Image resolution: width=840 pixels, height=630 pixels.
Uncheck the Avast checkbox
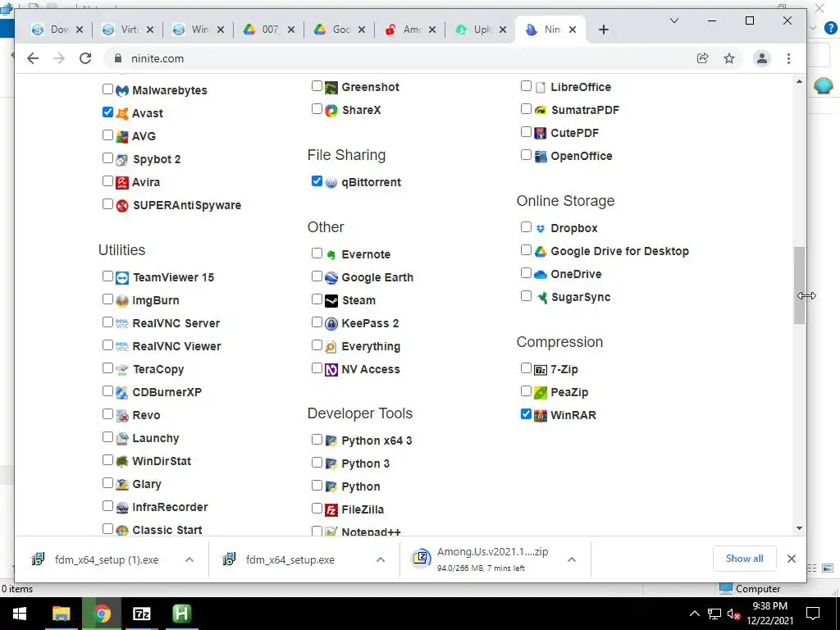107,112
